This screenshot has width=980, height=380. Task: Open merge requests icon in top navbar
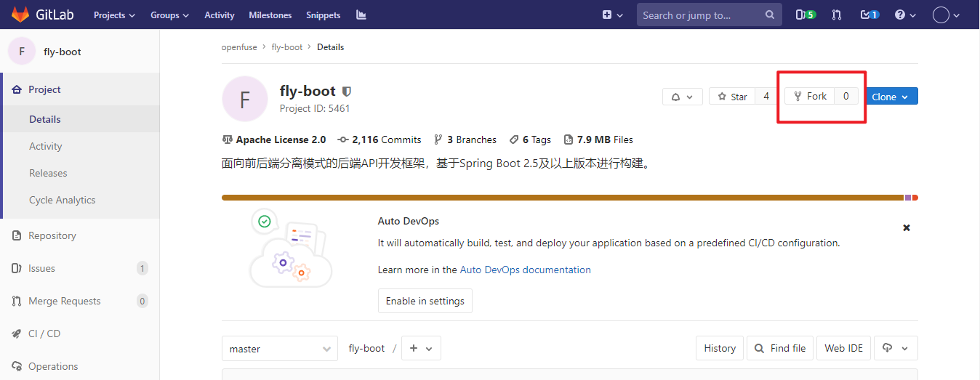837,15
